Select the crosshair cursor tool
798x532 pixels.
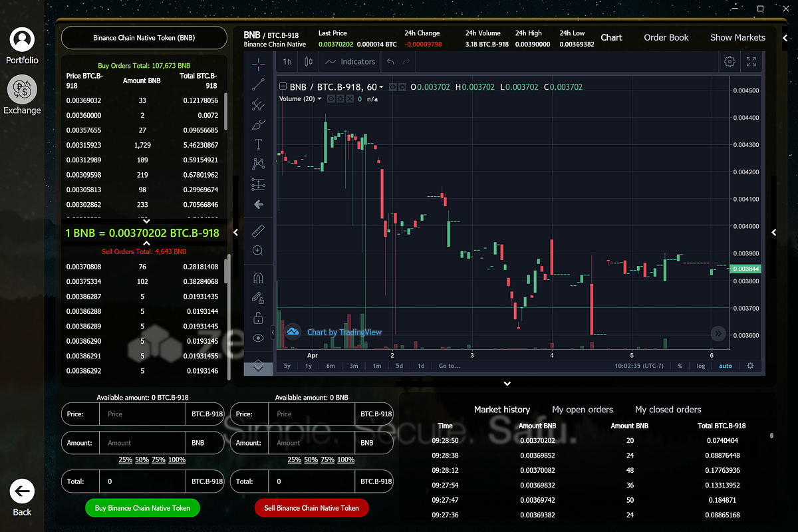[259, 64]
